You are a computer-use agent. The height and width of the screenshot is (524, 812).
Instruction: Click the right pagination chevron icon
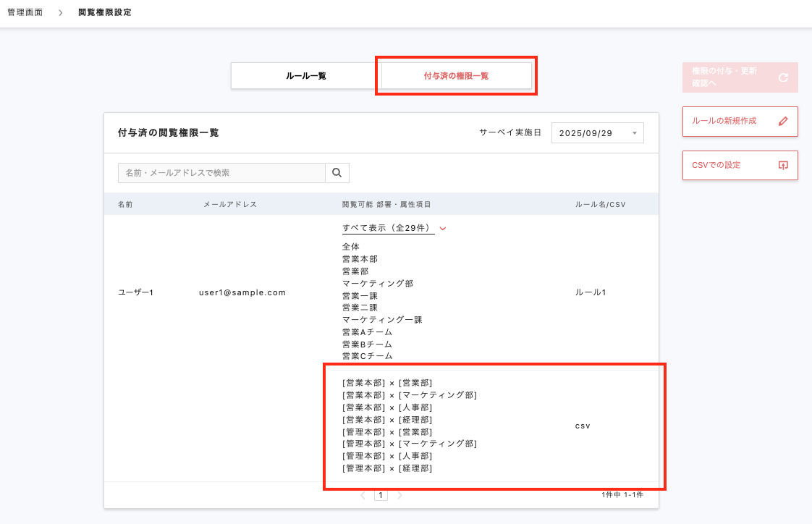[x=399, y=495]
